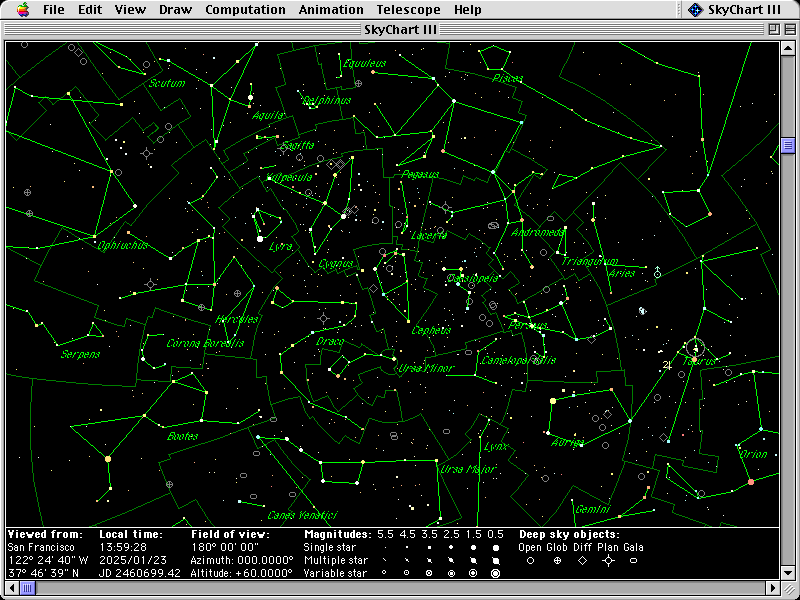Click the Diff nebula legend symbol

(x=583, y=561)
